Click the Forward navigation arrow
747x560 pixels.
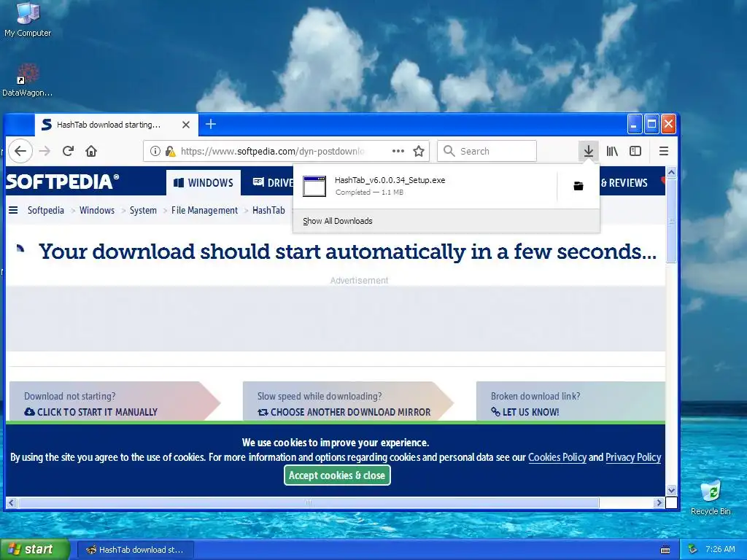44,151
